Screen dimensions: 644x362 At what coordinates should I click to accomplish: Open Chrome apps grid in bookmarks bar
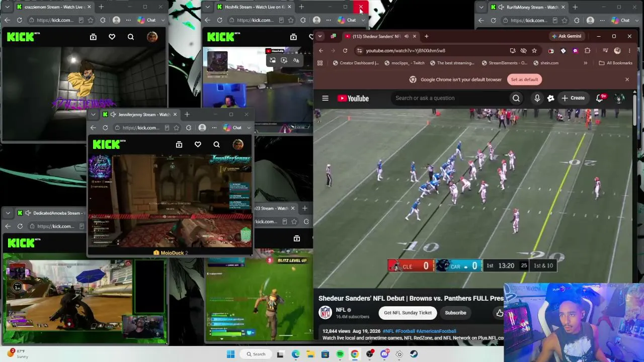(320, 63)
